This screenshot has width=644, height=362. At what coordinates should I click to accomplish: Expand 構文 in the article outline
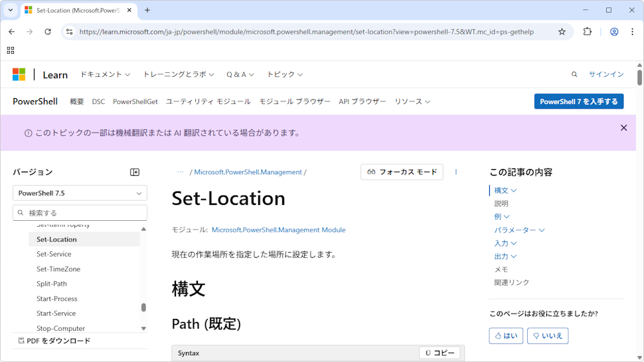(x=505, y=190)
